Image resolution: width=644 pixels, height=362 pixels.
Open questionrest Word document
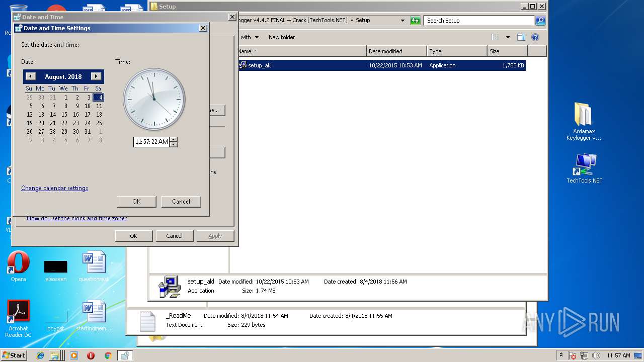[94, 266]
